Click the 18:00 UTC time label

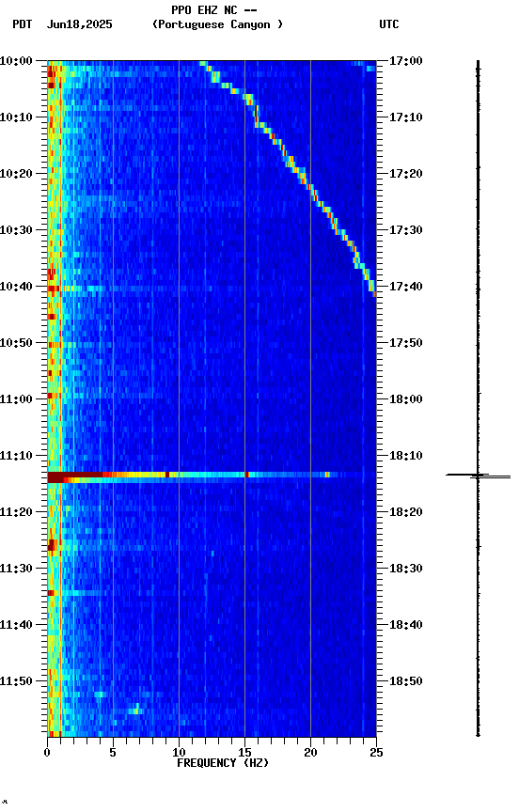point(406,399)
